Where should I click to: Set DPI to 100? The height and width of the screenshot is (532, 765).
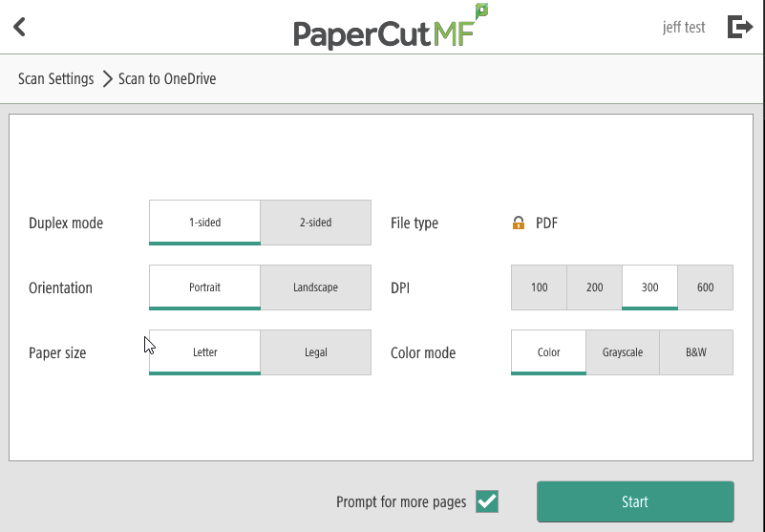(x=540, y=287)
